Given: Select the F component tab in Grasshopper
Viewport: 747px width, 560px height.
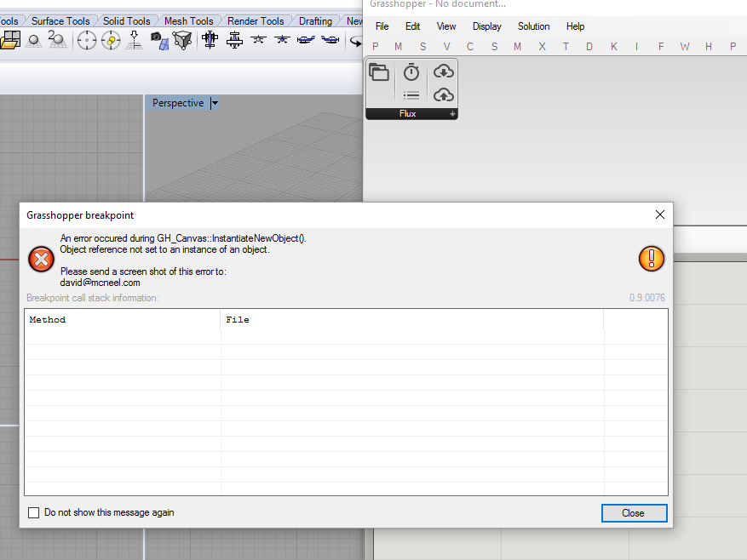Looking at the screenshot, I should [x=661, y=47].
